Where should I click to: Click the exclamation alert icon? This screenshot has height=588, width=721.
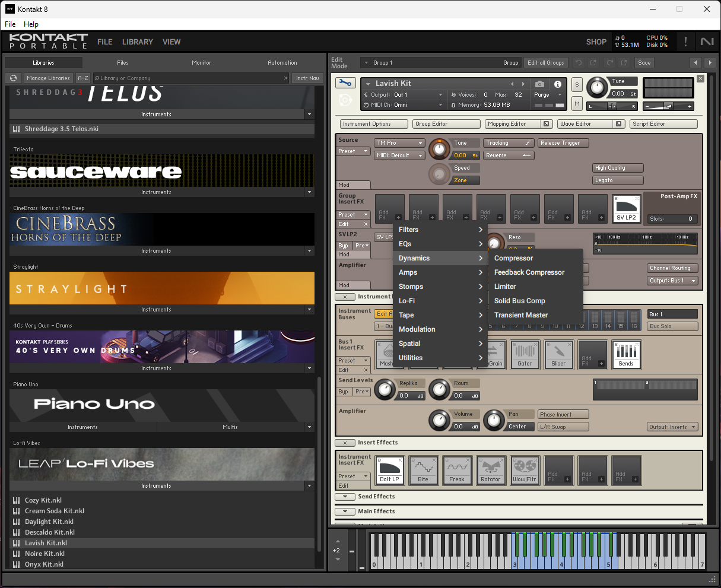(685, 42)
